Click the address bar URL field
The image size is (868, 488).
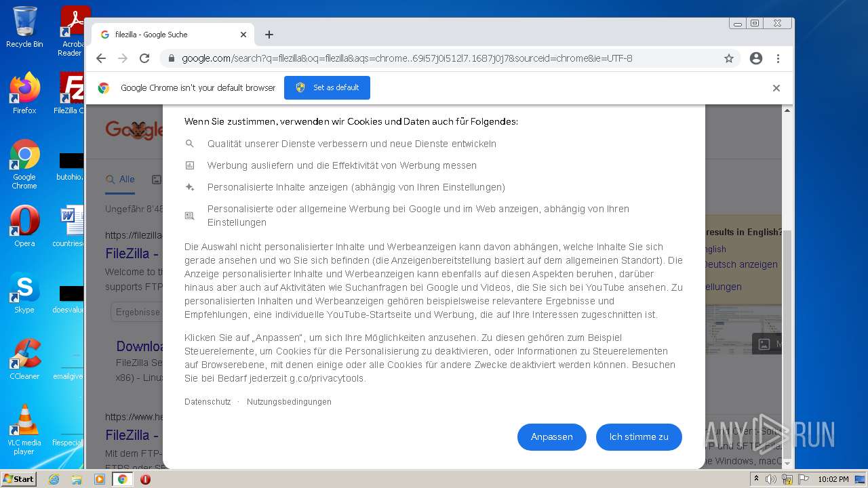(x=407, y=58)
